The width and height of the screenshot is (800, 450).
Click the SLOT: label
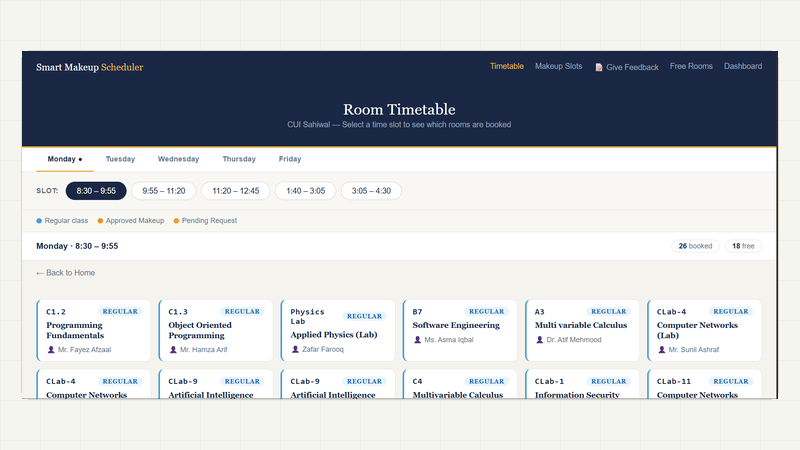click(x=47, y=191)
